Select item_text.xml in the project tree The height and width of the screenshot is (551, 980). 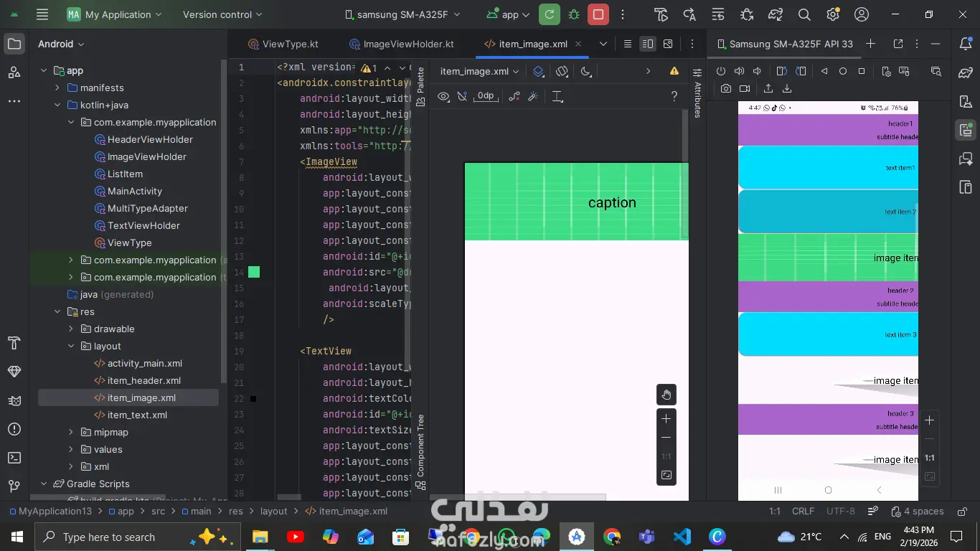[137, 415]
